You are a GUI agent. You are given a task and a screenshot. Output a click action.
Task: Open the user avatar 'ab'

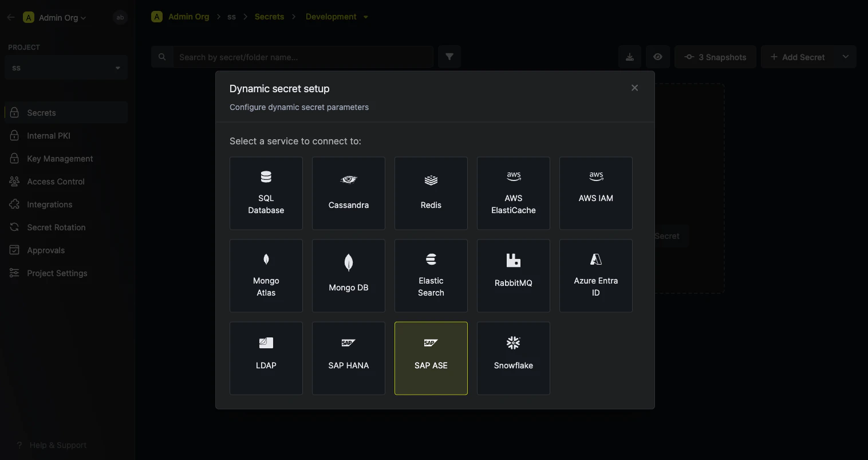pyautogui.click(x=120, y=17)
